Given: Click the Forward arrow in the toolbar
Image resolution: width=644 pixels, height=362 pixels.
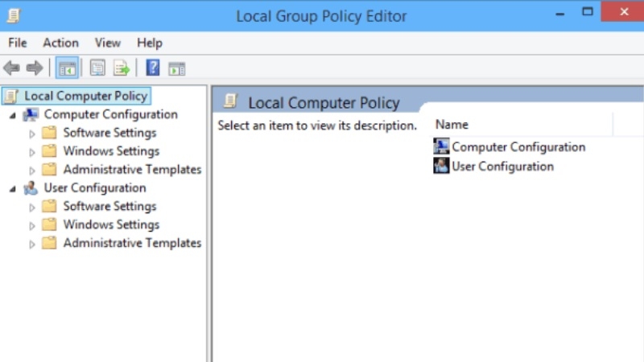Looking at the screenshot, I should 34,68.
